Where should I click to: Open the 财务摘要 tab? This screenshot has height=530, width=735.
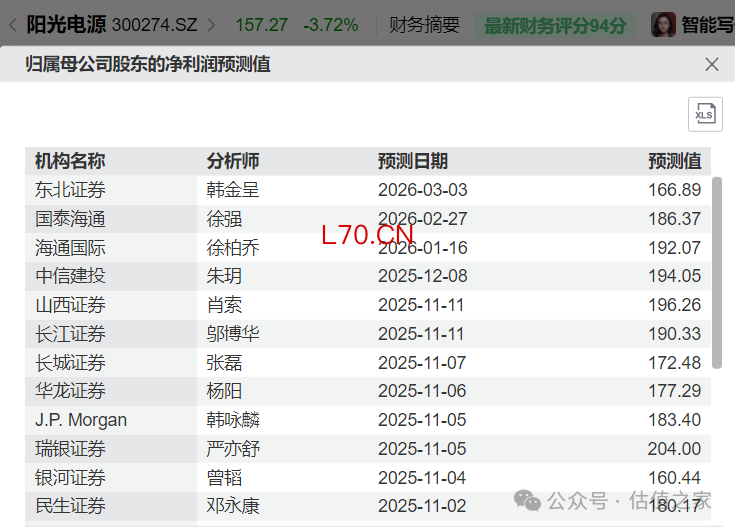coord(424,25)
